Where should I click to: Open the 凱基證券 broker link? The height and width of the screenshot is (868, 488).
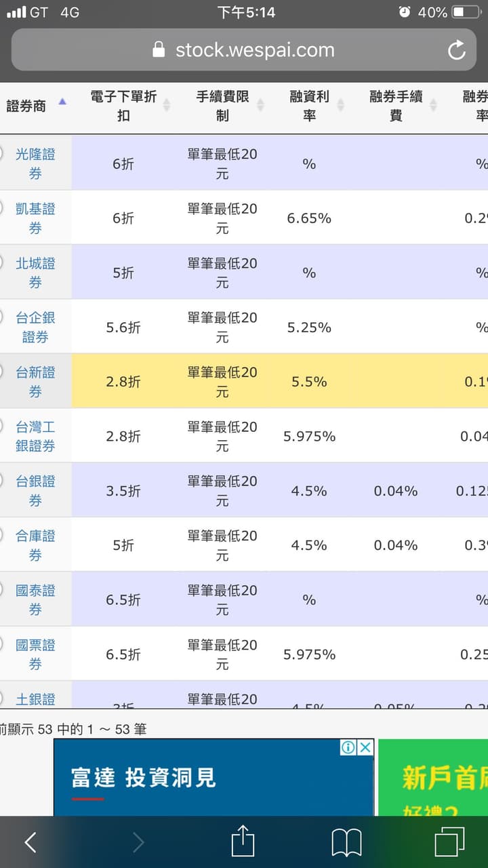click(x=35, y=217)
